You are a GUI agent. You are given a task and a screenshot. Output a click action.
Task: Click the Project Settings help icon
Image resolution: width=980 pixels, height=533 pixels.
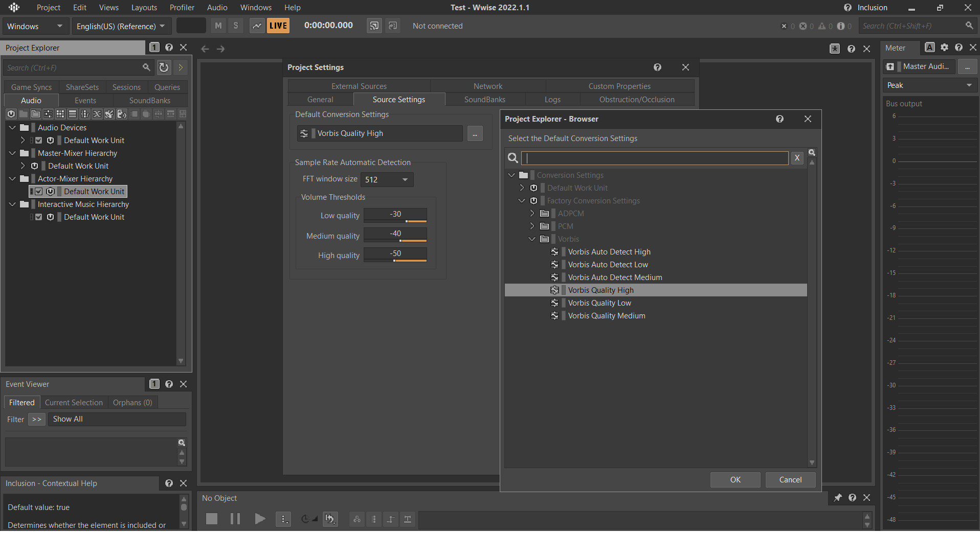[x=657, y=67]
